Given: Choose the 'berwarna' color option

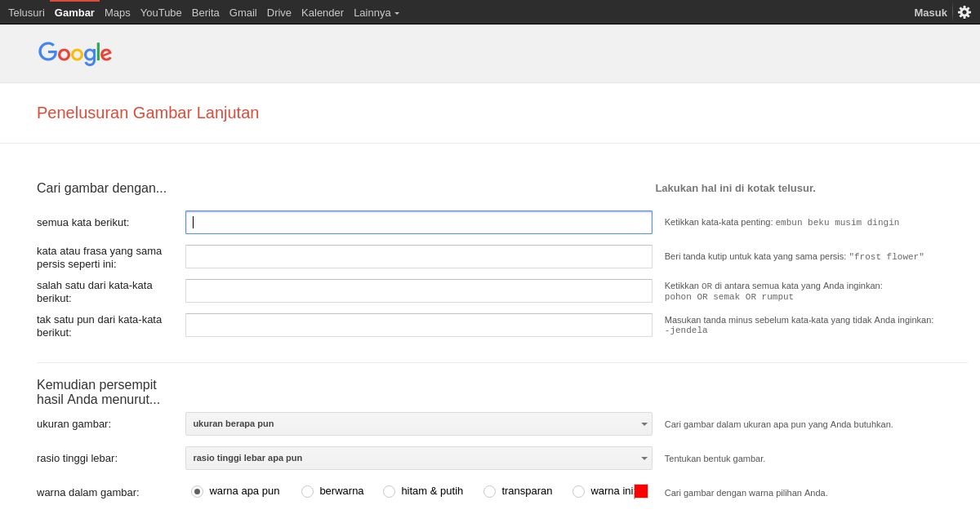Looking at the screenshot, I should tap(307, 491).
